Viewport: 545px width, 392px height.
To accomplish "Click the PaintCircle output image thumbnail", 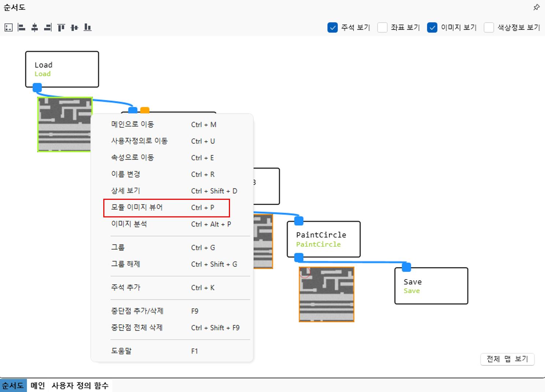I will 327,295.
